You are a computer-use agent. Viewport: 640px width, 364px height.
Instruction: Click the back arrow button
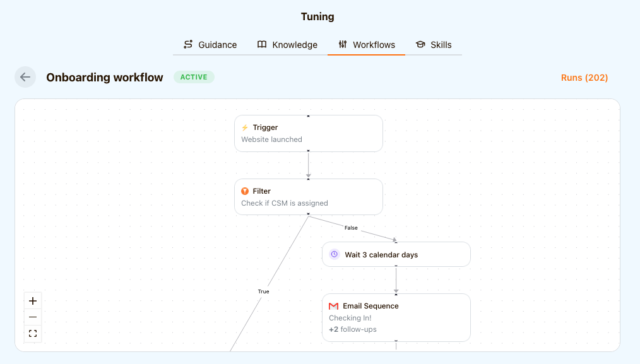(25, 77)
